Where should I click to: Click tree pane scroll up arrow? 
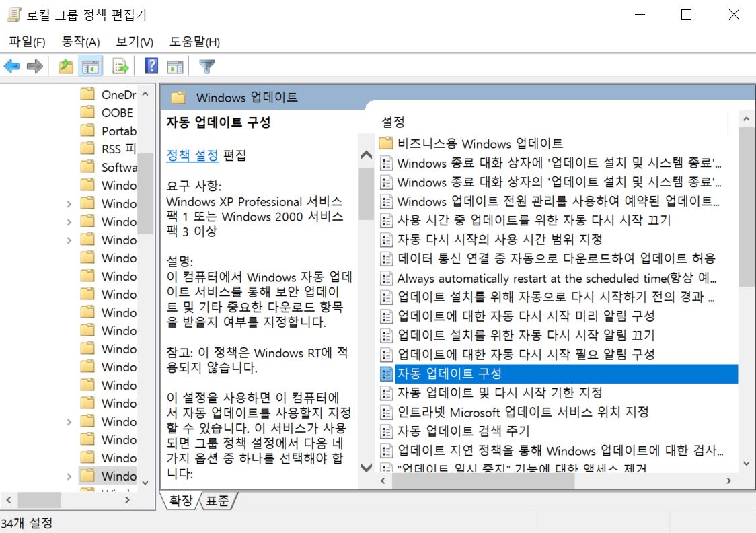point(145,94)
